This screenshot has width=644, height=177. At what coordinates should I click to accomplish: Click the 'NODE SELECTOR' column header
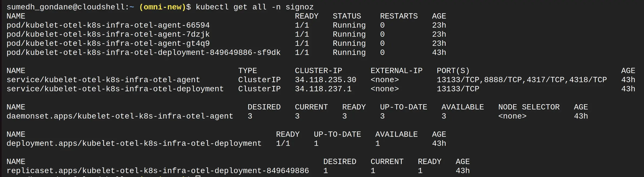(529, 107)
